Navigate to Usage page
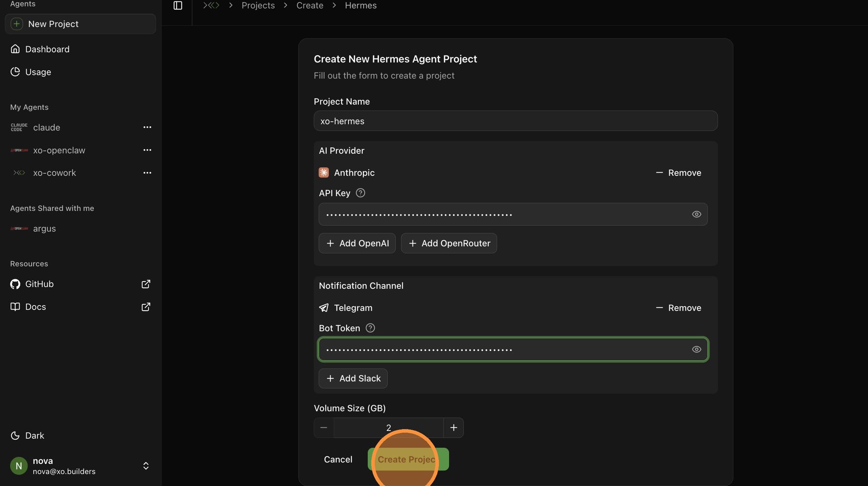Image resolution: width=868 pixels, height=486 pixels. tap(80, 72)
